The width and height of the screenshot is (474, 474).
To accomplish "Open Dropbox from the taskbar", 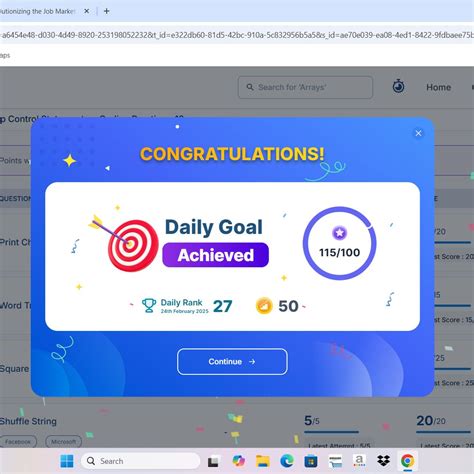I will coord(383,461).
